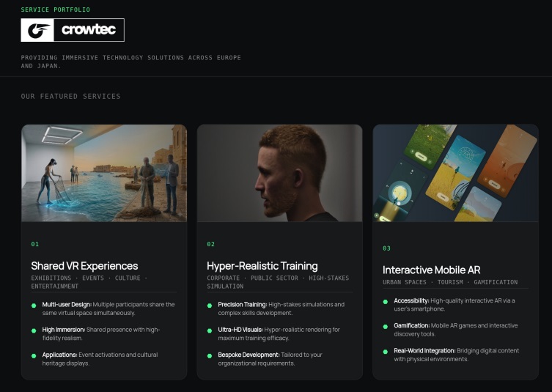Click green bullet beside Real-World Integration
The image size is (552, 392).
(386, 351)
